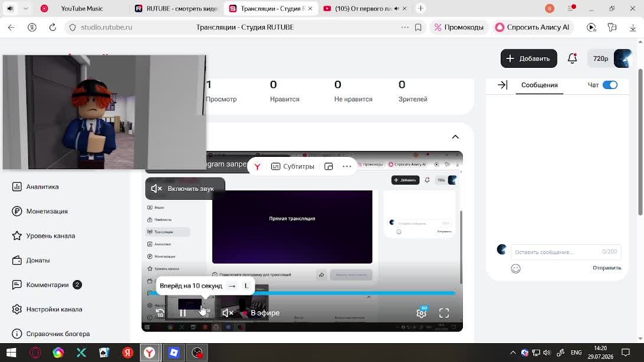Select the Сообщения chat tab

point(539,85)
